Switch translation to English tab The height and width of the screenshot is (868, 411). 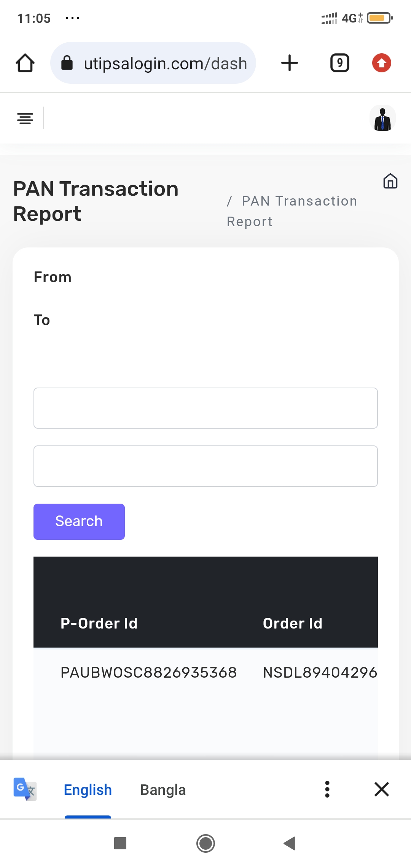(88, 790)
